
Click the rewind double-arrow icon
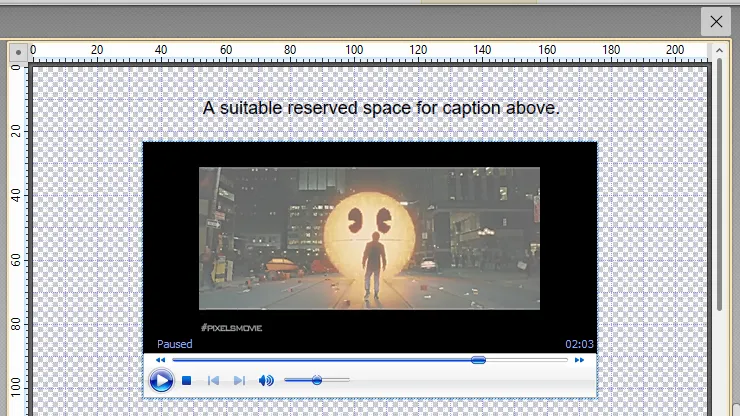click(x=160, y=360)
